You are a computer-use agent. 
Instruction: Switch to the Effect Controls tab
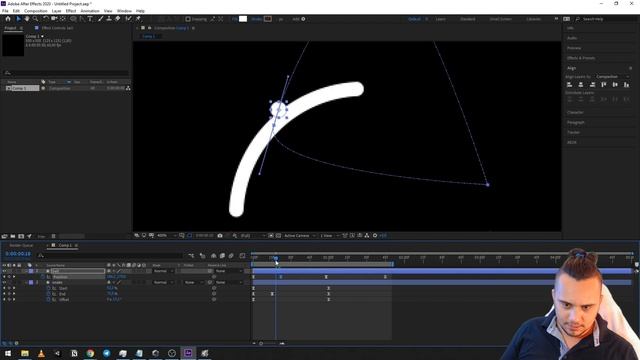pos(57,28)
